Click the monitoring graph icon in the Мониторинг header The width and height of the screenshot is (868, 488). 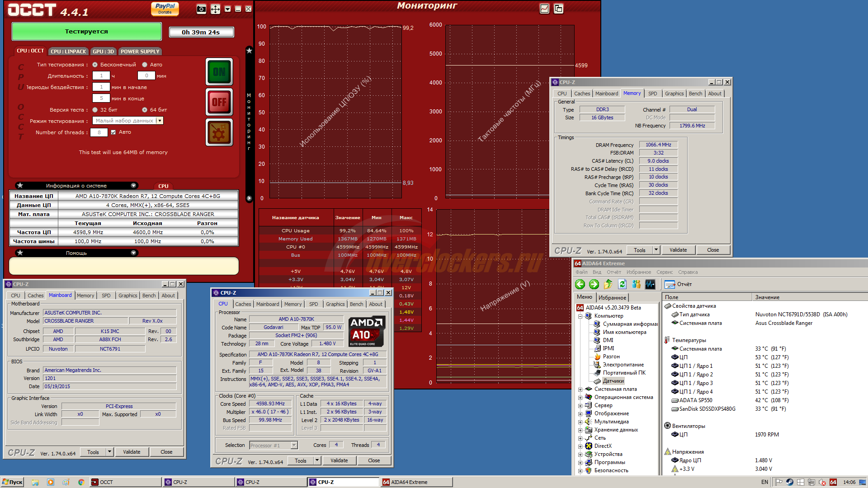coord(545,9)
